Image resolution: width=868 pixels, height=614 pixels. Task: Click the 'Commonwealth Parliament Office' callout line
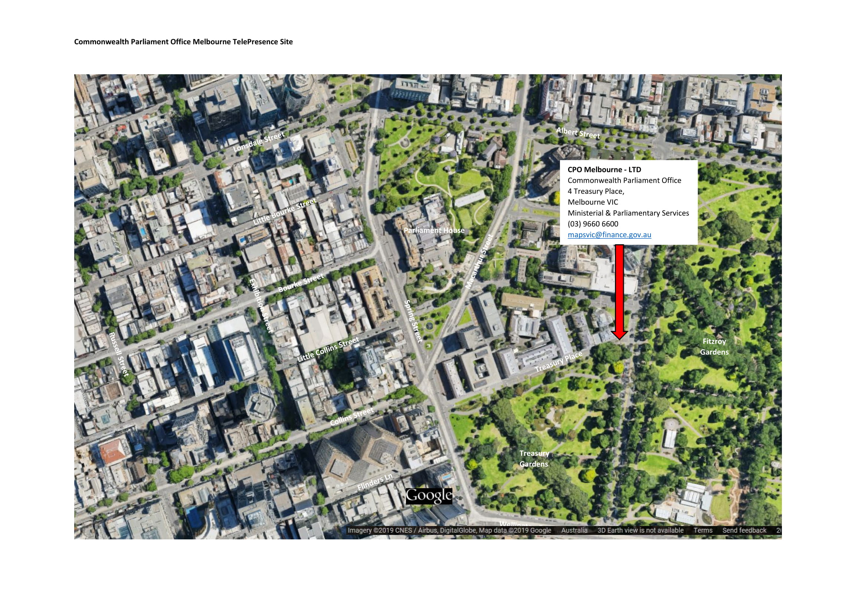(x=624, y=181)
